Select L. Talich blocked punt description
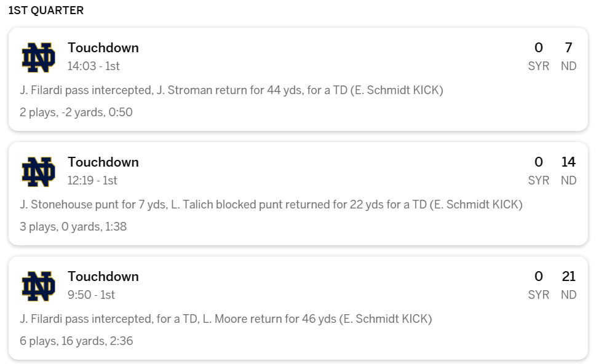 point(271,205)
